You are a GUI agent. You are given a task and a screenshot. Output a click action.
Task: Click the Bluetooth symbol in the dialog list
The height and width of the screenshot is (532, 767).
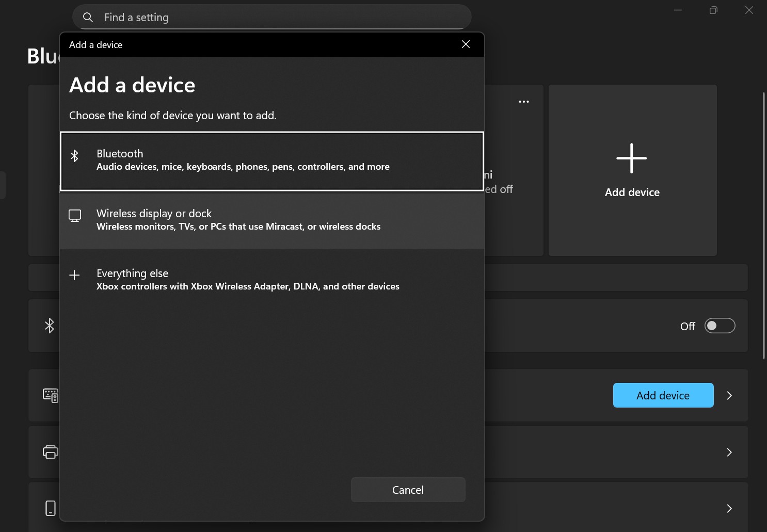tap(74, 156)
